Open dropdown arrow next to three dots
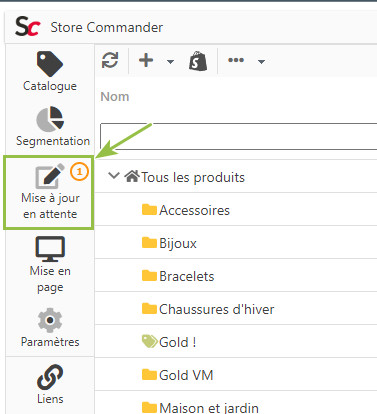The width and height of the screenshot is (377, 414). click(x=261, y=62)
